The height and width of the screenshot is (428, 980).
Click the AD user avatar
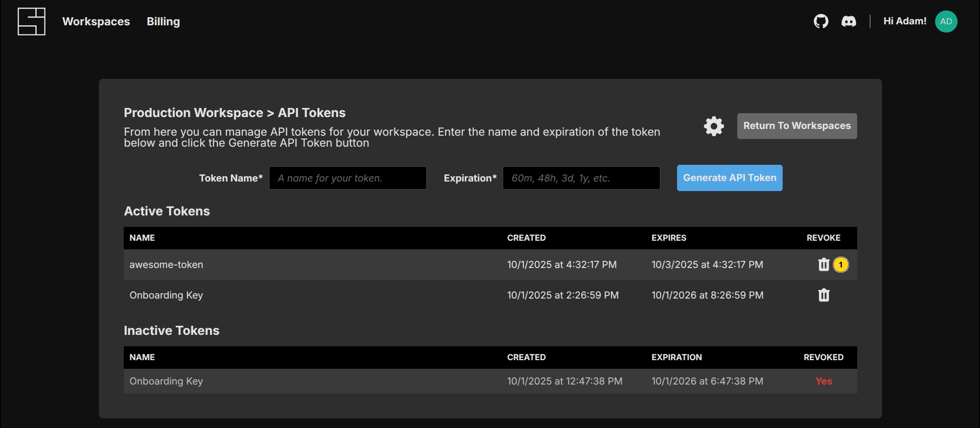(946, 21)
